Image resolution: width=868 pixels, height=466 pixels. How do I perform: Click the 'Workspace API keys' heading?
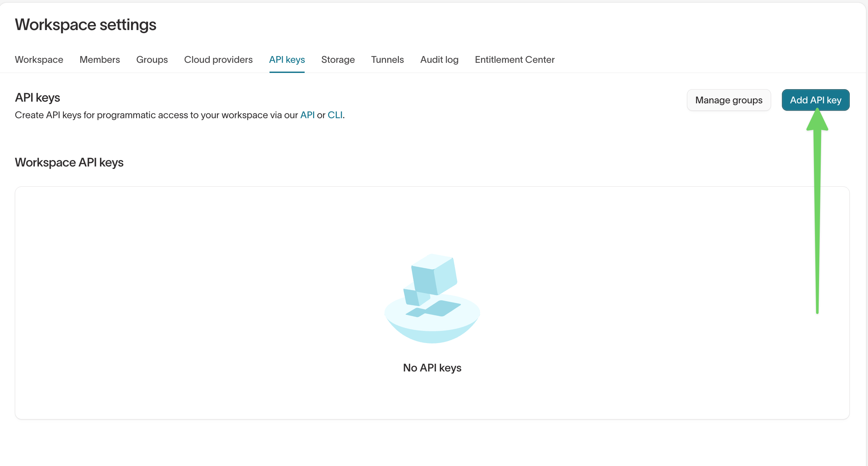point(69,162)
